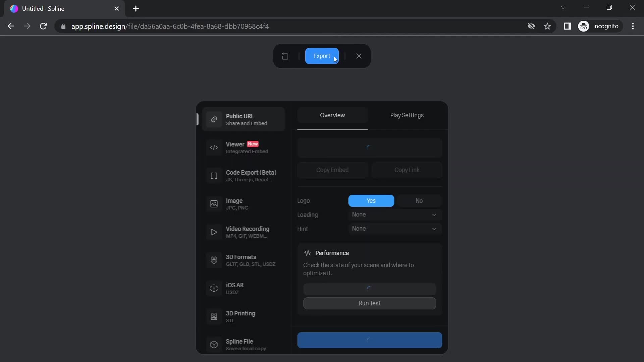This screenshot has width=644, height=362.
Task: Open Play Settings tab
Action: tap(407, 115)
